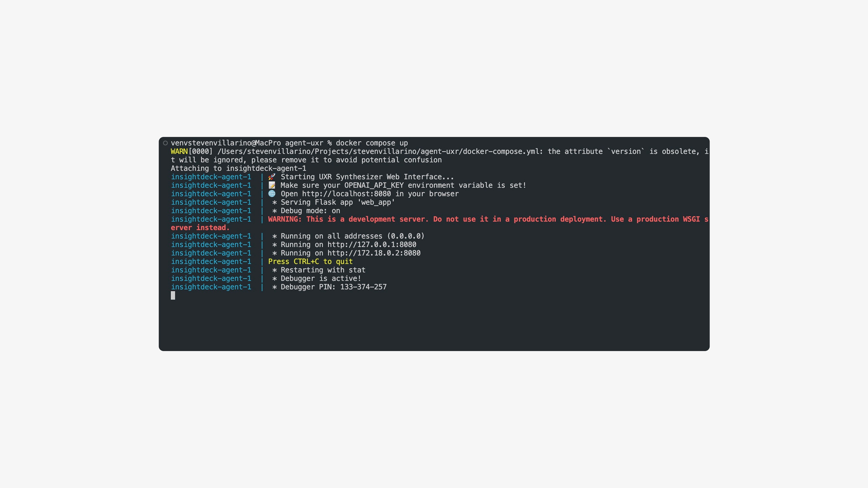Open the http://localhost:8080 link
This screenshot has height=488, width=868.
(x=346, y=194)
